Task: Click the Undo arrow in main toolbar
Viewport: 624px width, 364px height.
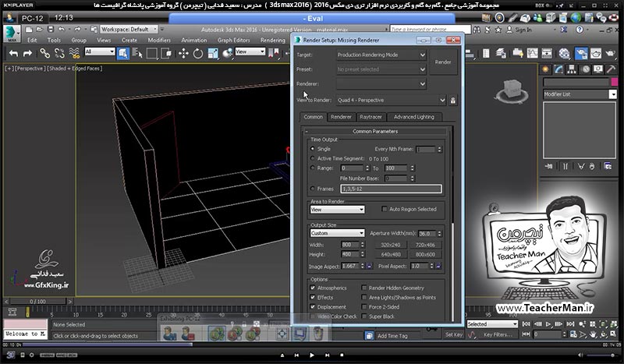Action: click(x=13, y=53)
